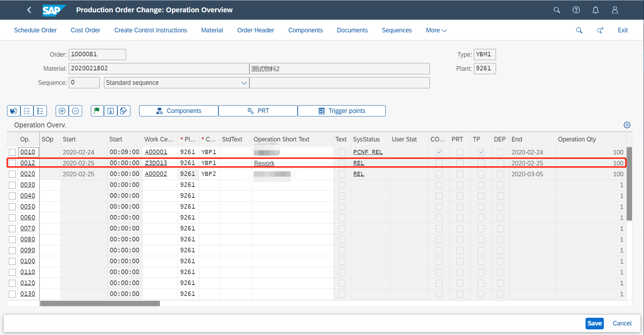This screenshot has width=644, height=335.
Task: Delete a row using the minus icon
Action: tap(75, 110)
